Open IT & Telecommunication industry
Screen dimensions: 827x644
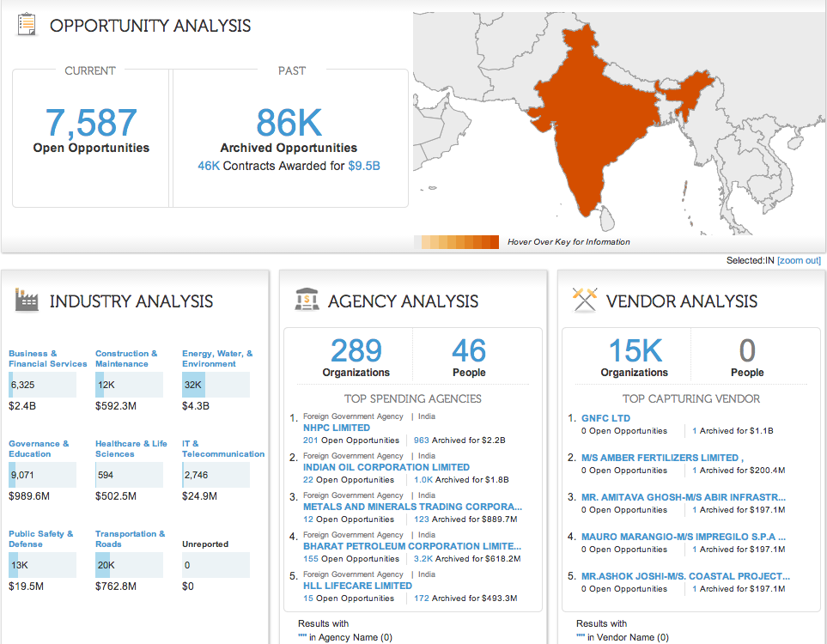(x=223, y=449)
